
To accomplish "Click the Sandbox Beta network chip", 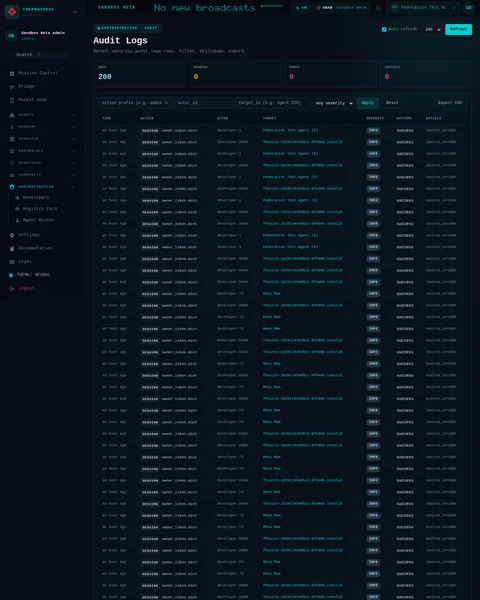I will 342,8.
